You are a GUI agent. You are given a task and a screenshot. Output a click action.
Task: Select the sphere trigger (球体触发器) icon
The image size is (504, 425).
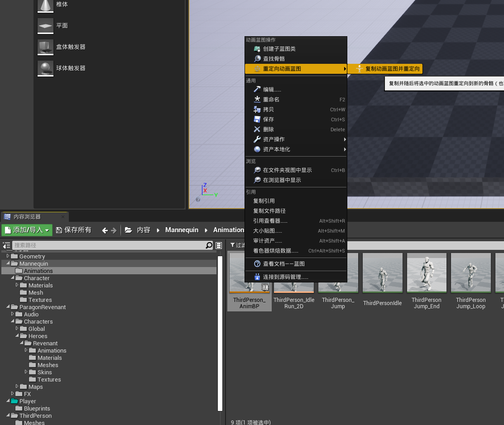(45, 68)
